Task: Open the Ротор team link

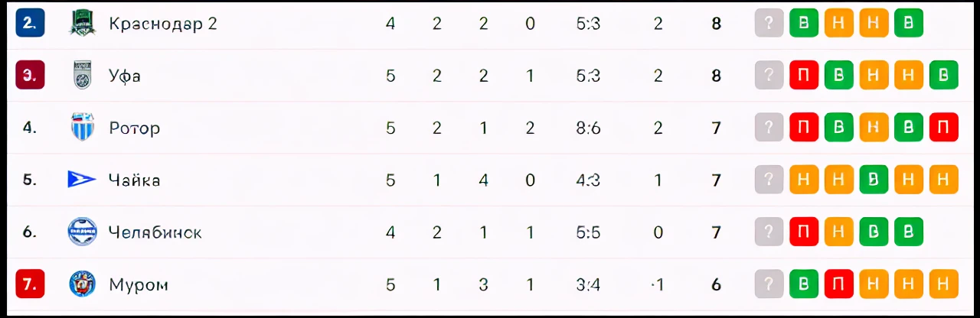Action: tap(134, 128)
